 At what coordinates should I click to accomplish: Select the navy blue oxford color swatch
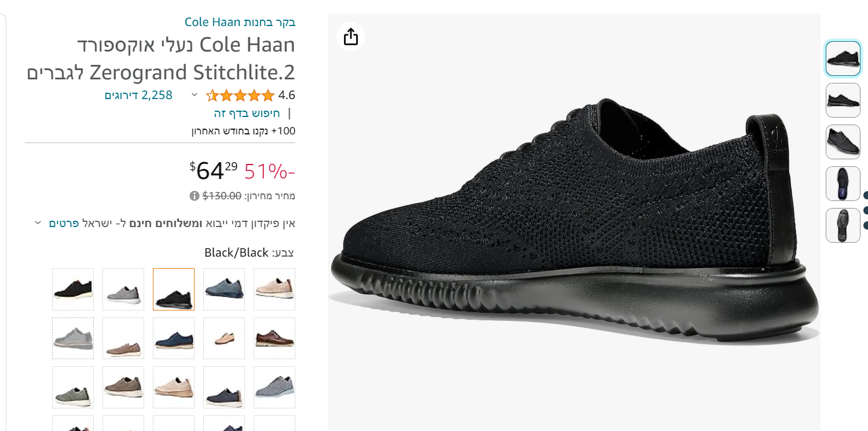coord(174,338)
